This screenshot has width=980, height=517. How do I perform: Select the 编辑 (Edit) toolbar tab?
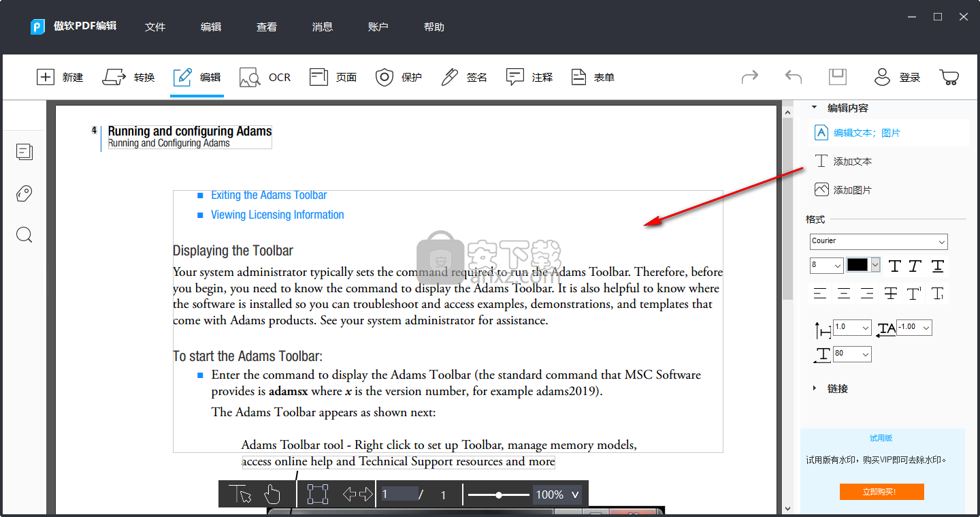pos(197,77)
